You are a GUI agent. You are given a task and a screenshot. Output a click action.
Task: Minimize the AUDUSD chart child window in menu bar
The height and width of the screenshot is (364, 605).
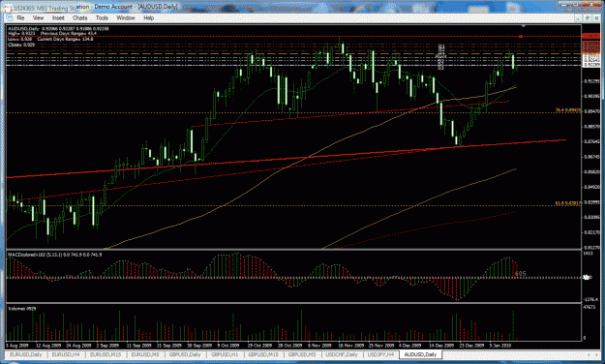tap(578, 17)
